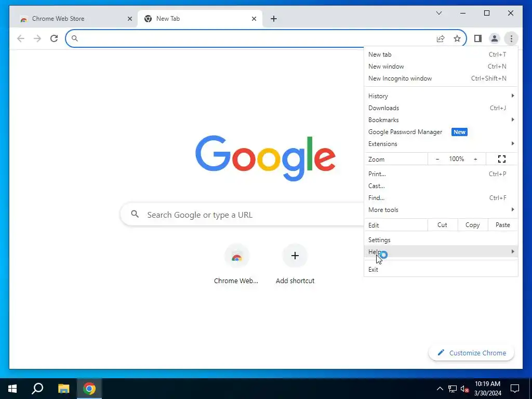The height and width of the screenshot is (399, 532).
Task: Click the share page icon in address bar
Action: pyautogui.click(x=441, y=38)
